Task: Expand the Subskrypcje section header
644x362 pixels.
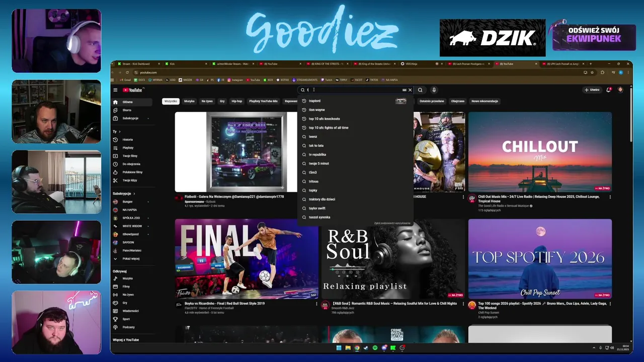Action: click(x=124, y=194)
